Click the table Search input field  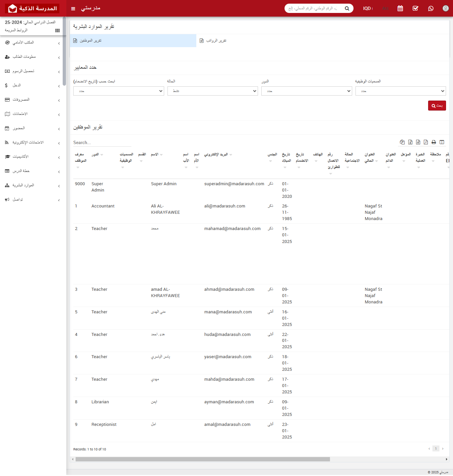pyautogui.click(x=102, y=142)
